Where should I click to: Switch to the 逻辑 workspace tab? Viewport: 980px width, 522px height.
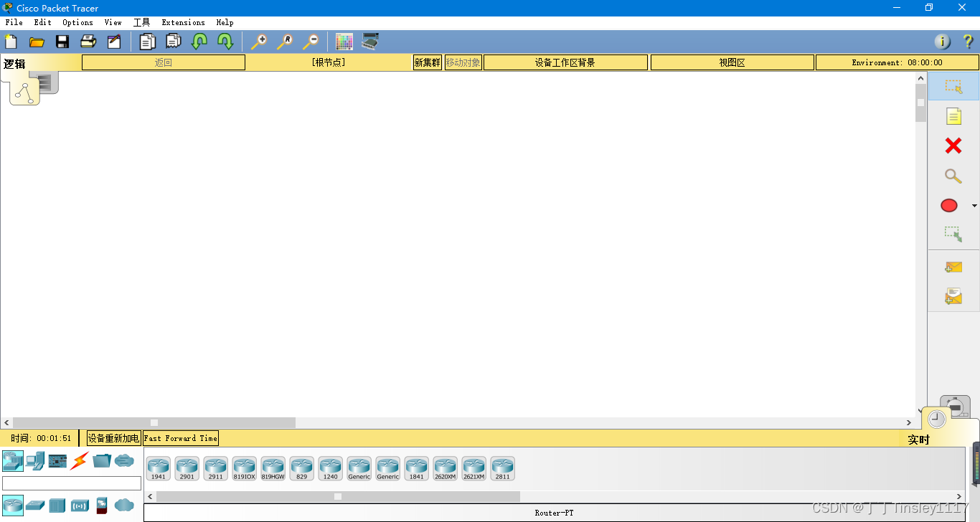click(14, 64)
